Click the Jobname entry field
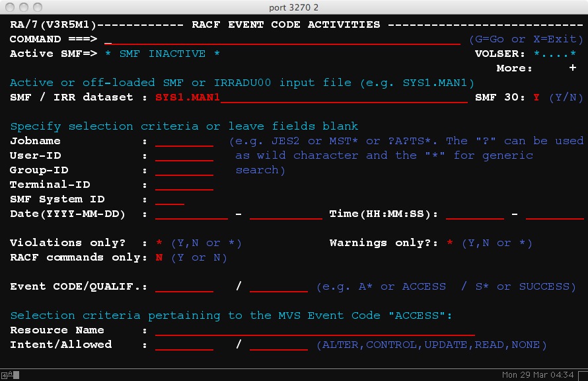This screenshot has width=588, height=381. [x=184, y=141]
